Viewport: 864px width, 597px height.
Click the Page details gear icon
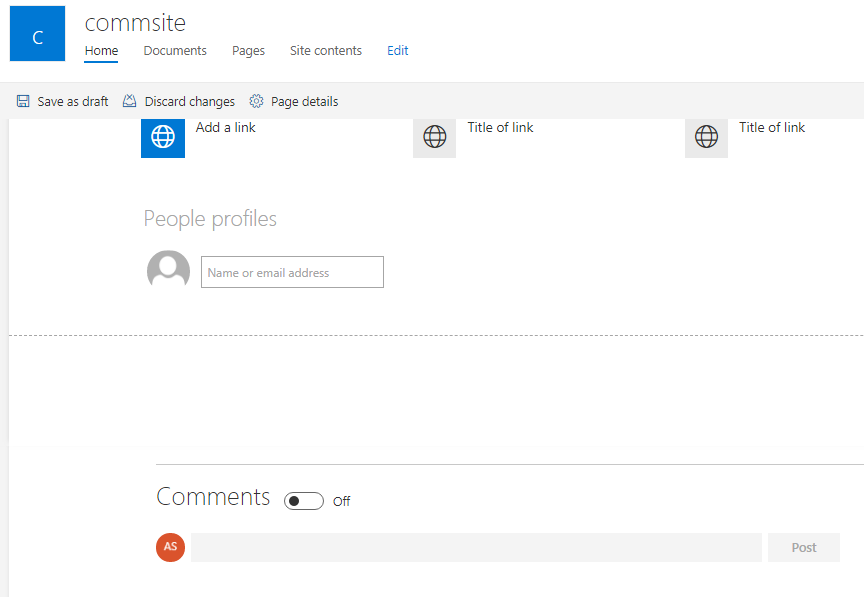[x=256, y=101]
